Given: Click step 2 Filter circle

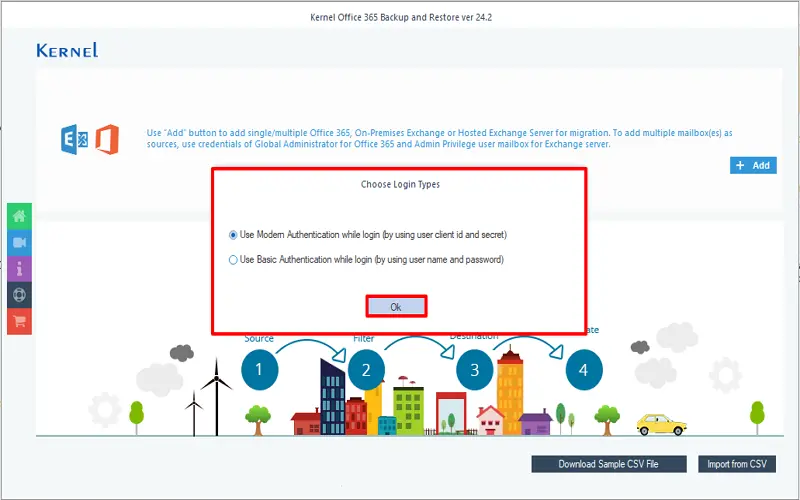Looking at the screenshot, I should (366, 369).
